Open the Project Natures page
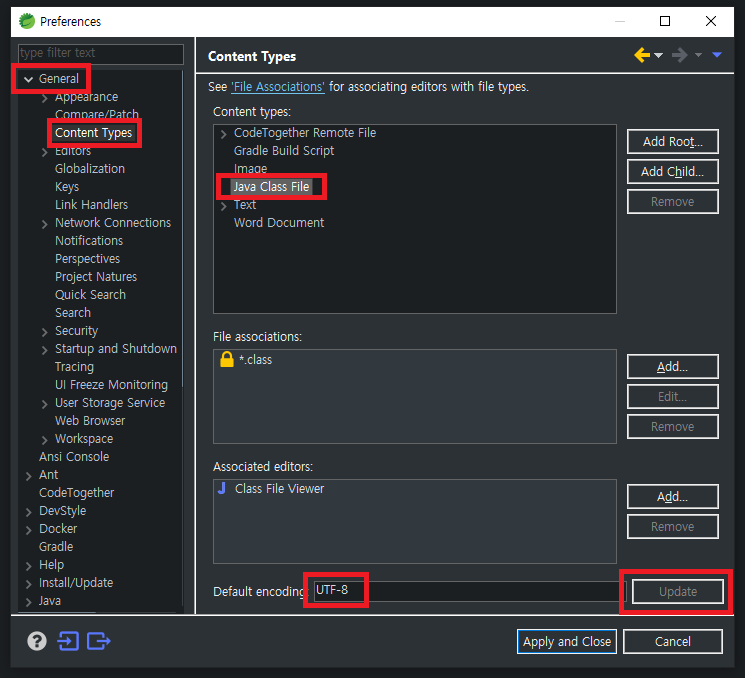Image resolution: width=745 pixels, height=678 pixels. (96, 277)
